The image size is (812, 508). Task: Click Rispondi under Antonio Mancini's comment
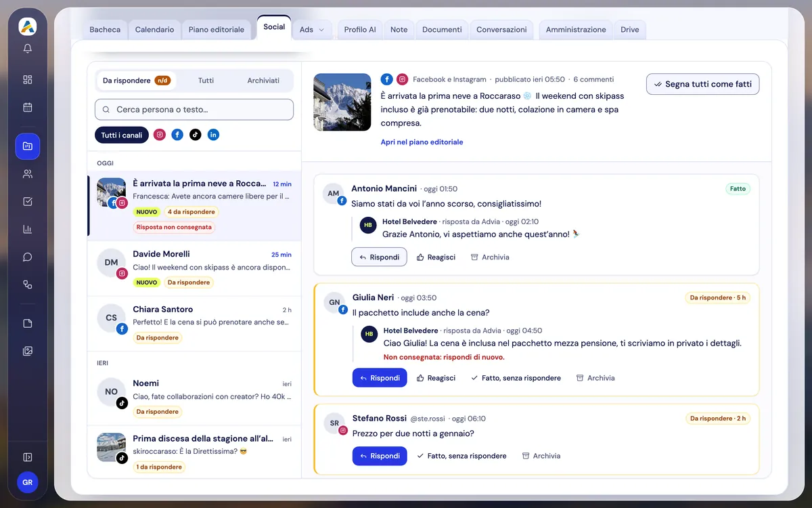(379, 257)
